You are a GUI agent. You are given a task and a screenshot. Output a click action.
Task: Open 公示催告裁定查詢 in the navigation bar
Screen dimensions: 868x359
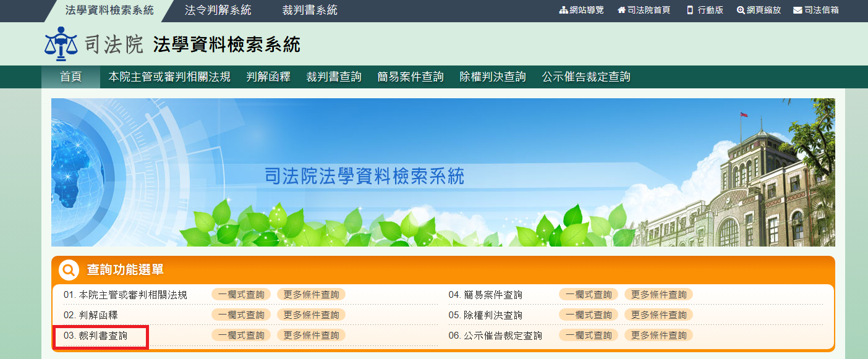click(586, 77)
